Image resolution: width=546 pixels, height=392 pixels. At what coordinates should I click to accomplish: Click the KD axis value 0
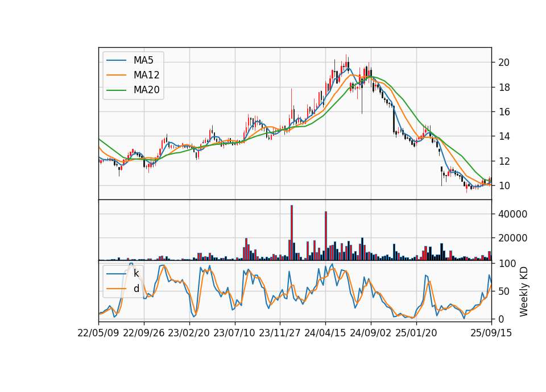(501, 319)
